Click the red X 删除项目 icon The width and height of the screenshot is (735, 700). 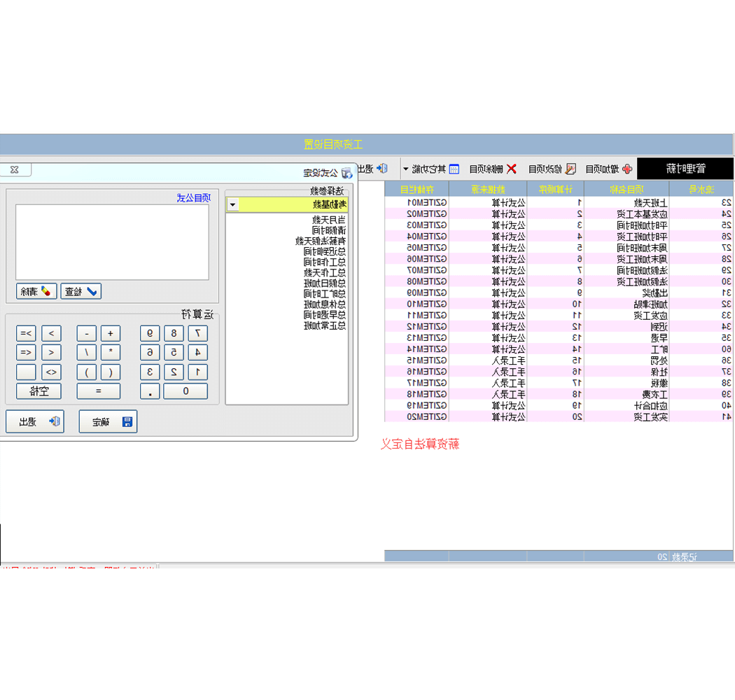[512, 169]
